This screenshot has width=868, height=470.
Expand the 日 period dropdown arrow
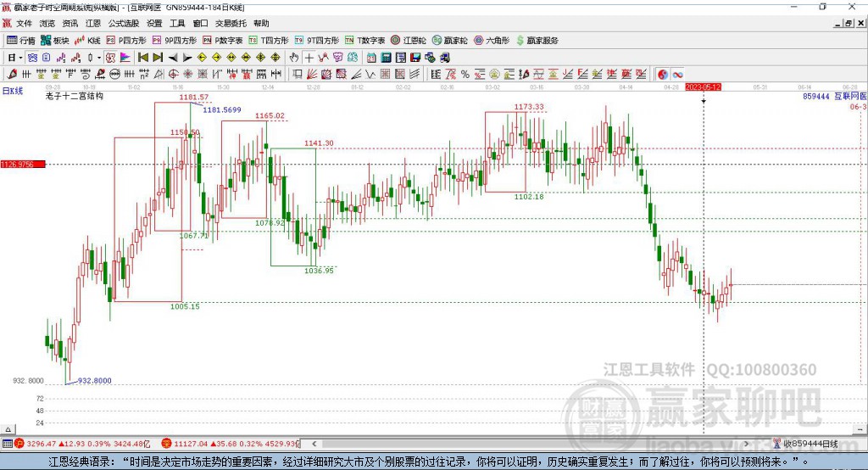point(20,58)
